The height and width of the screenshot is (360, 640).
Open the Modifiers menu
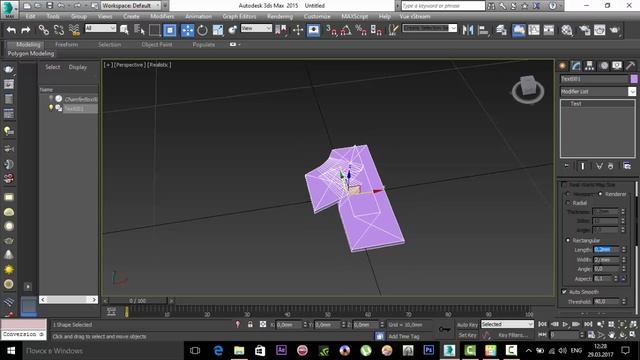click(162, 16)
